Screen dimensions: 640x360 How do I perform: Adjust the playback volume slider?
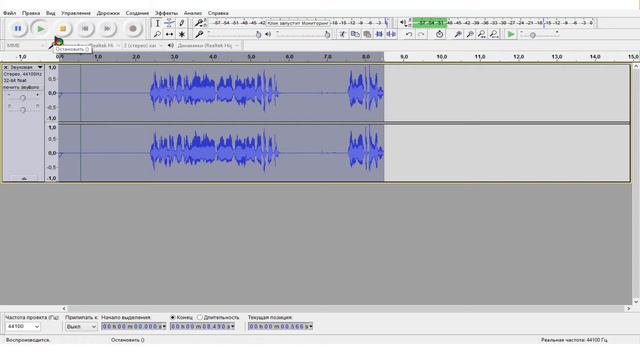click(303, 34)
